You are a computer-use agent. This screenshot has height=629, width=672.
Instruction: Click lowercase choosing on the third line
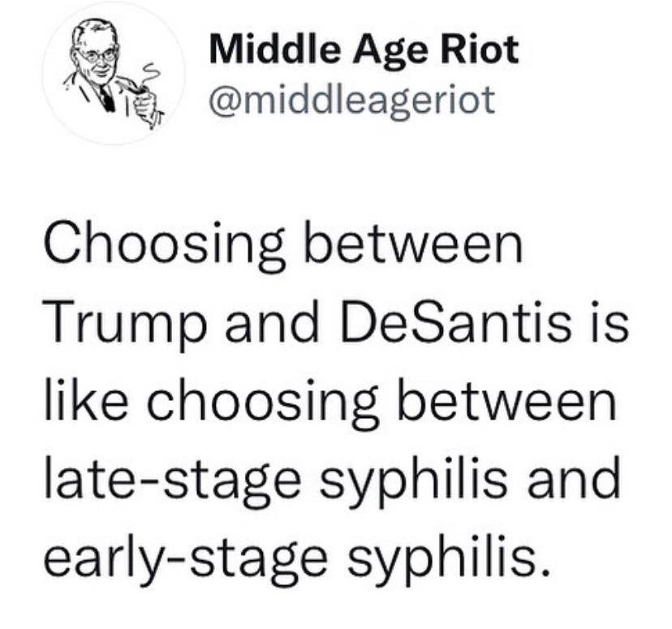[263, 403]
